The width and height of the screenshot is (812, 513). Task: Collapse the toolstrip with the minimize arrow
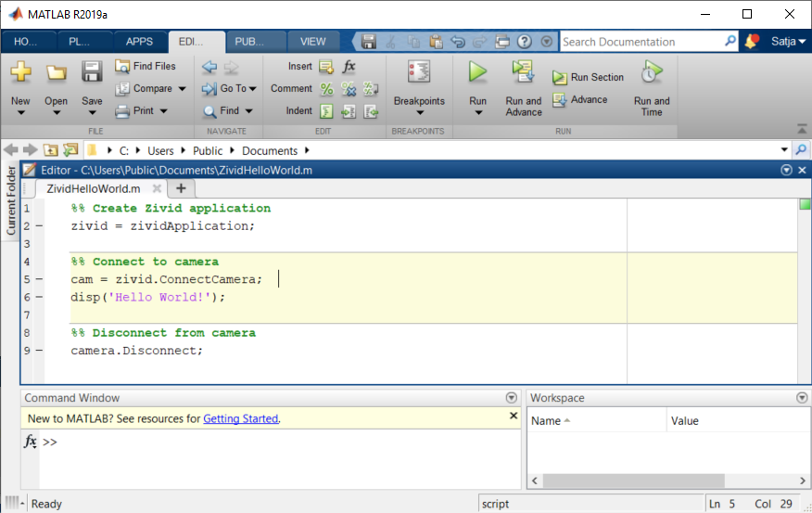coord(802,129)
